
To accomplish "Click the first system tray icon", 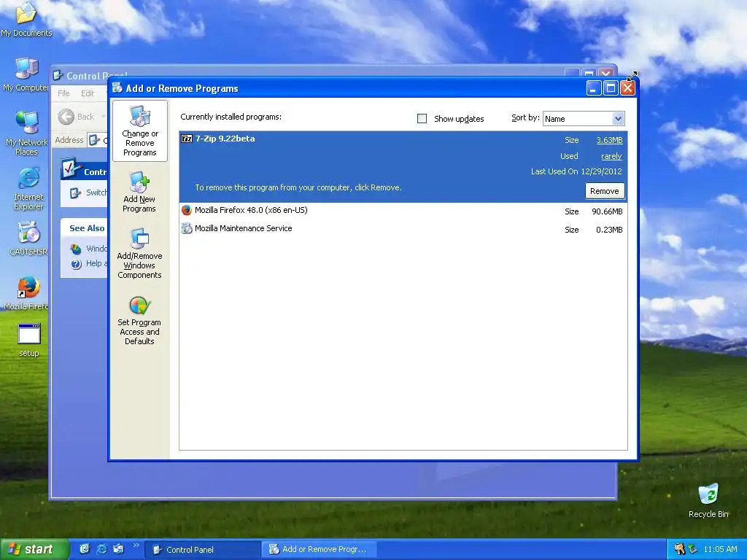I will (680, 549).
